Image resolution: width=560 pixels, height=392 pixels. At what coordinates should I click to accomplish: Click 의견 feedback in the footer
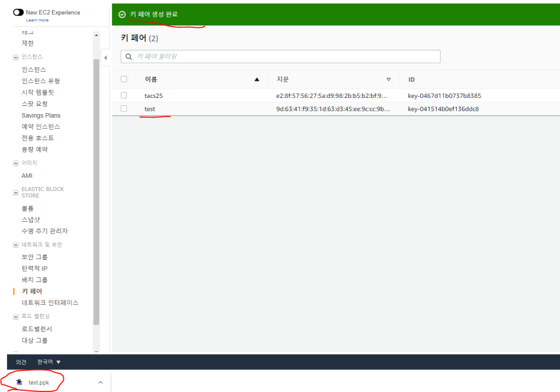21,362
